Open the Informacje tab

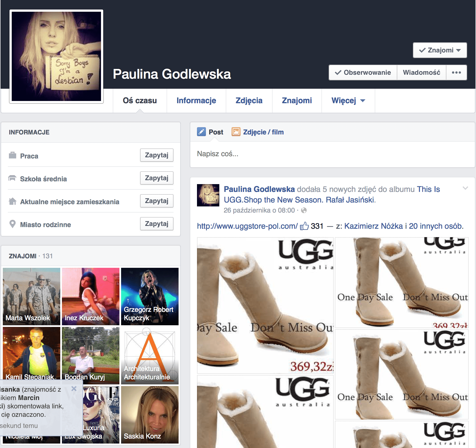[196, 101]
